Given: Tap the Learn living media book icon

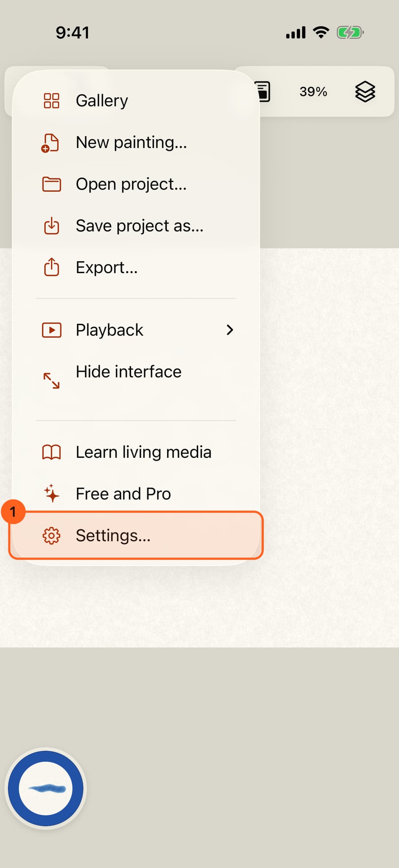Looking at the screenshot, I should pos(51,452).
